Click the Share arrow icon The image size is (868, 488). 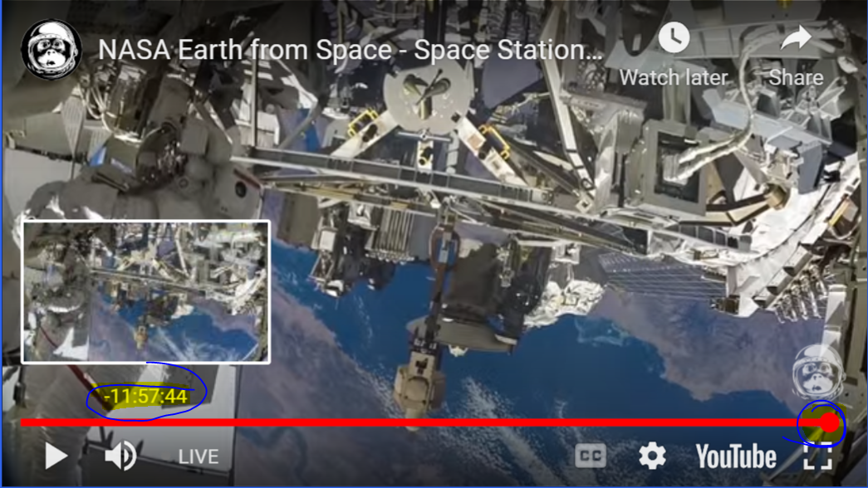[796, 38]
